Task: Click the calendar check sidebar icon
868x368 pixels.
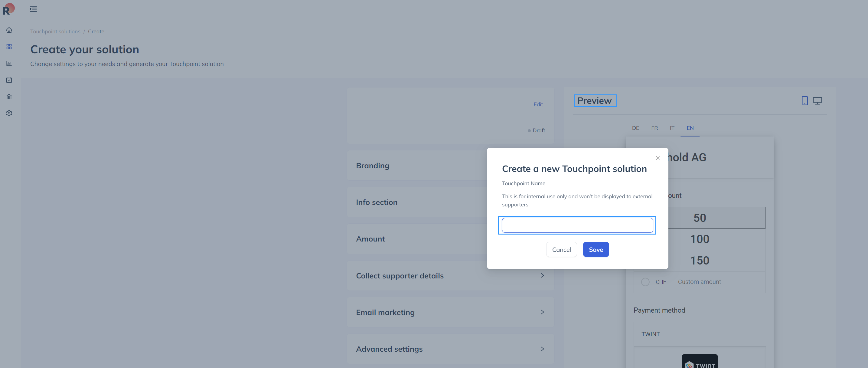Action: pyautogui.click(x=9, y=80)
